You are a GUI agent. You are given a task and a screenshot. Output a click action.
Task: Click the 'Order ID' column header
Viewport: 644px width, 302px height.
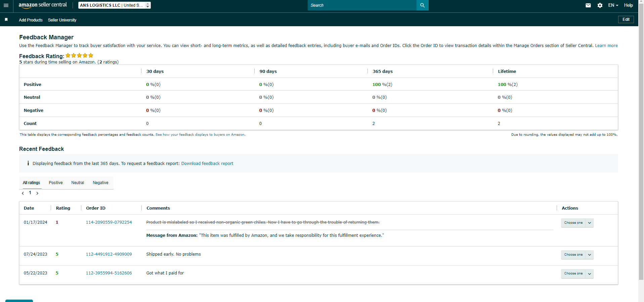click(96, 208)
